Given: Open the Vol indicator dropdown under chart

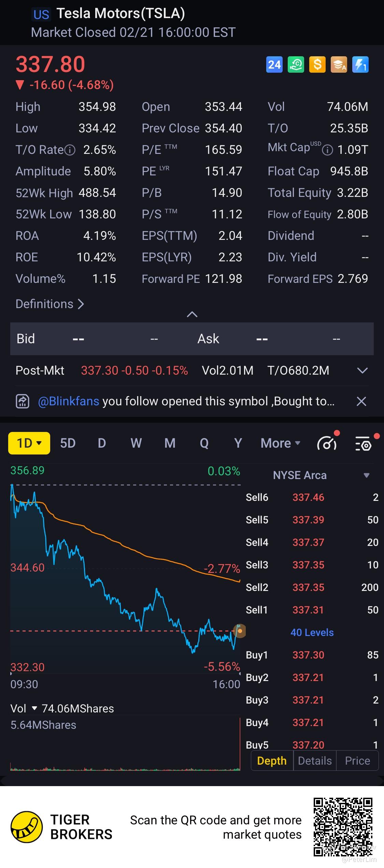Looking at the screenshot, I should [34, 708].
